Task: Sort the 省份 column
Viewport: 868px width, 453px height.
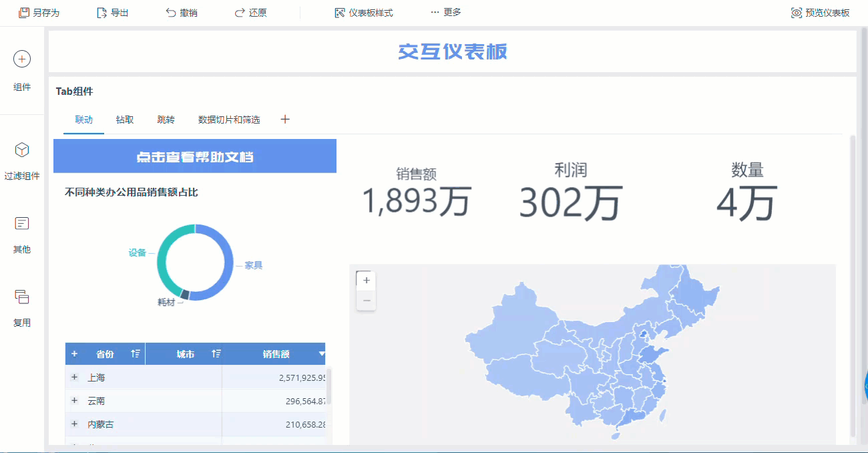Action: pyautogui.click(x=136, y=354)
